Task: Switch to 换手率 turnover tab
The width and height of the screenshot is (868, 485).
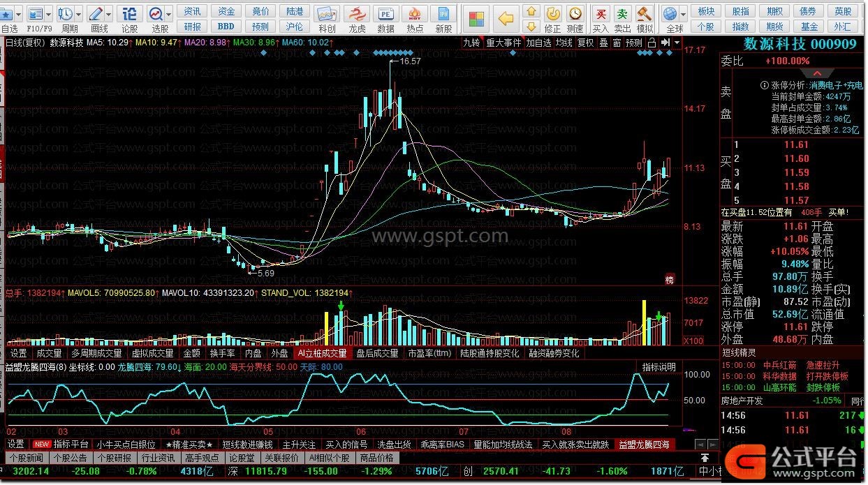Action: pyautogui.click(x=221, y=353)
